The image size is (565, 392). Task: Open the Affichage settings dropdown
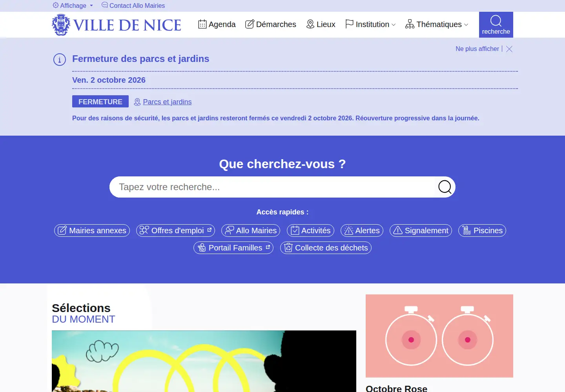coord(73,5)
